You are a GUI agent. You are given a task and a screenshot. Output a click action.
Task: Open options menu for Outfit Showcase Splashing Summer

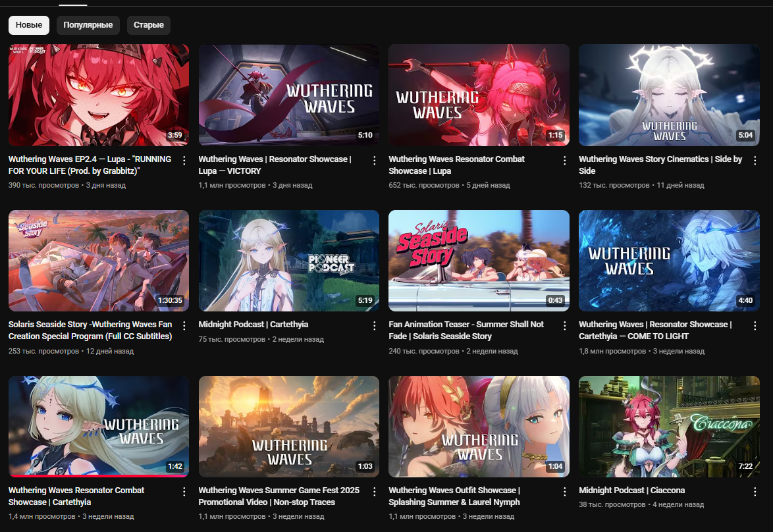(564, 492)
